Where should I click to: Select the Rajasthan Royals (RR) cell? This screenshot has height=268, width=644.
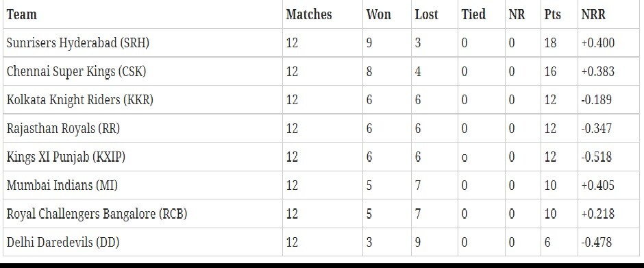143,129
